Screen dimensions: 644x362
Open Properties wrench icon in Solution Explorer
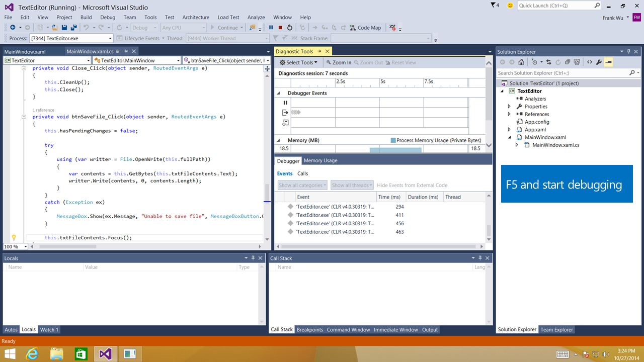coord(599,62)
